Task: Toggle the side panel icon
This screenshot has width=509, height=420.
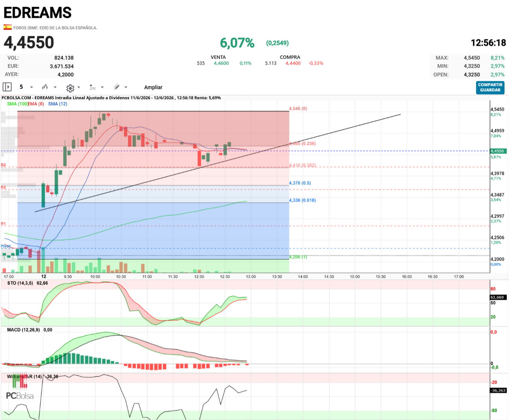Action: 7,87
